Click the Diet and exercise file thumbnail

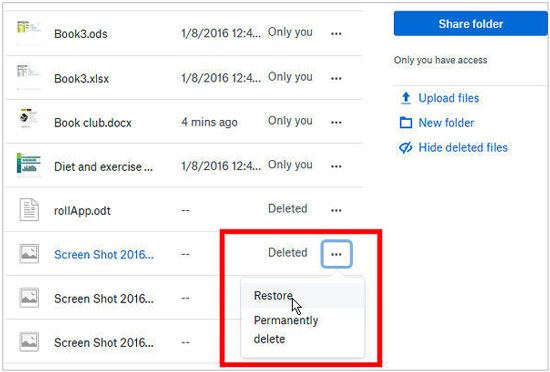29,164
